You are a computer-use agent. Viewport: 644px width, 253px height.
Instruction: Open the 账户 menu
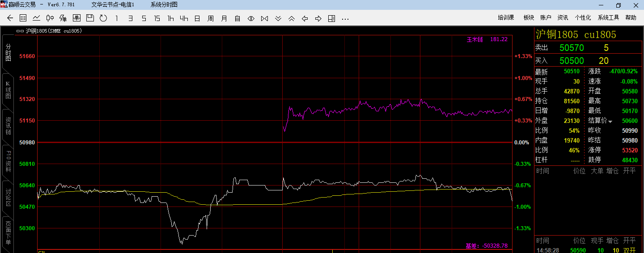546,17
